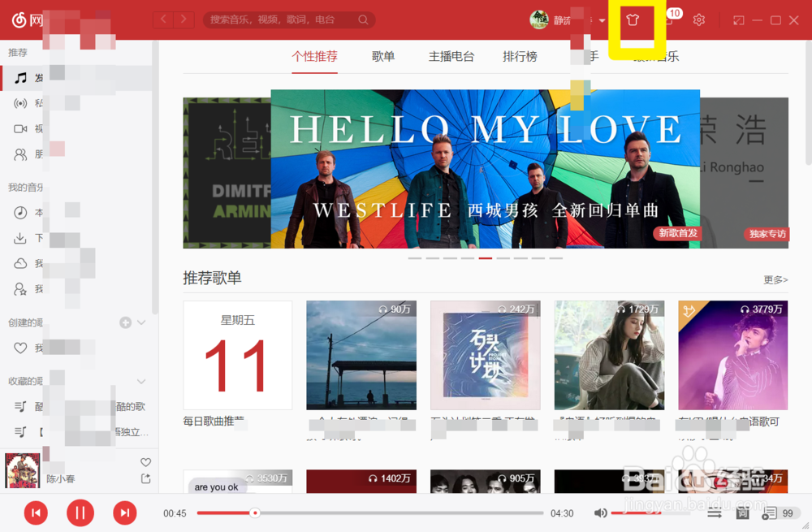Like current song with heart outline
This screenshot has width=812, height=532.
[x=146, y=462]
